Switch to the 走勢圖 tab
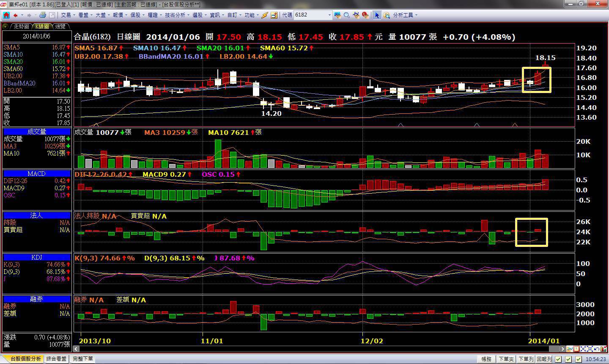Image resolution: width=609 pixels, height=364 pixels. (21, 27)
